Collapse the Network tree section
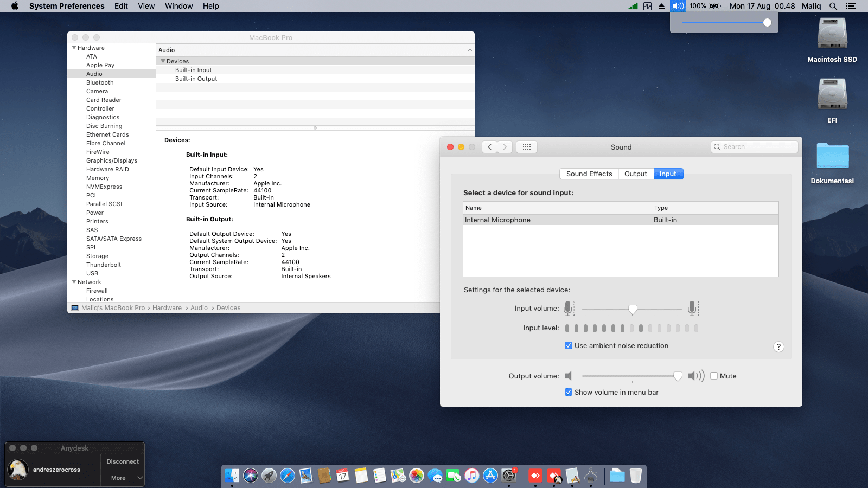The height and width of the screenshot is (488, 868). pos(74,282)
